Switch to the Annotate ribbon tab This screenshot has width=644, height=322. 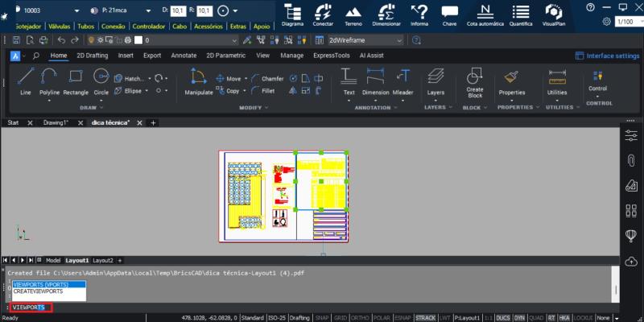point(184,56)
